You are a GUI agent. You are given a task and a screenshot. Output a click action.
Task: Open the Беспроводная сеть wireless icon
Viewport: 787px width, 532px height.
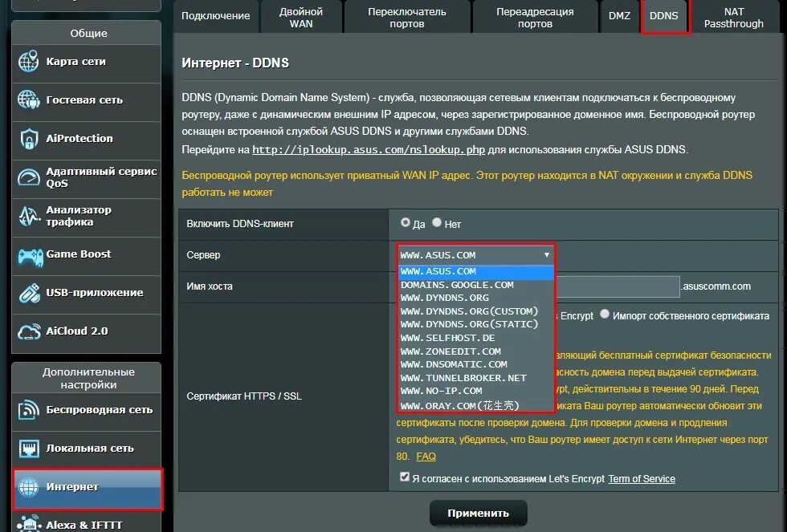[x=29, y=410]
